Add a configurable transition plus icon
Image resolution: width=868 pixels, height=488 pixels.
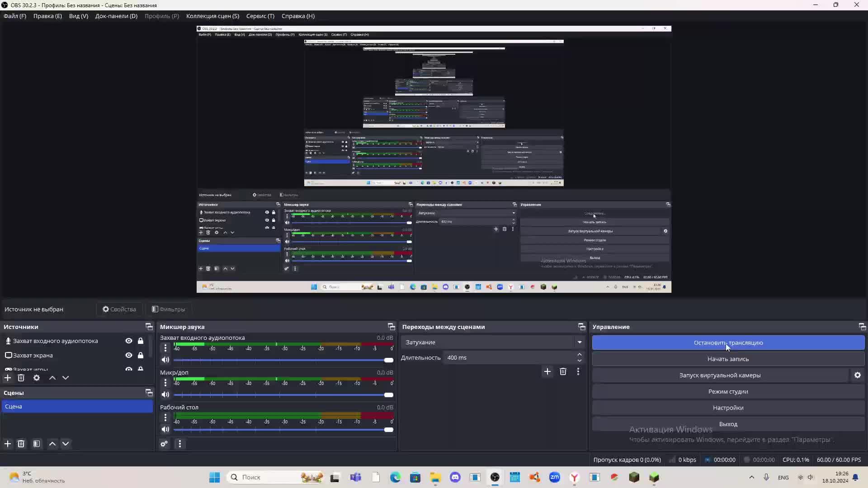coord(547,371)
